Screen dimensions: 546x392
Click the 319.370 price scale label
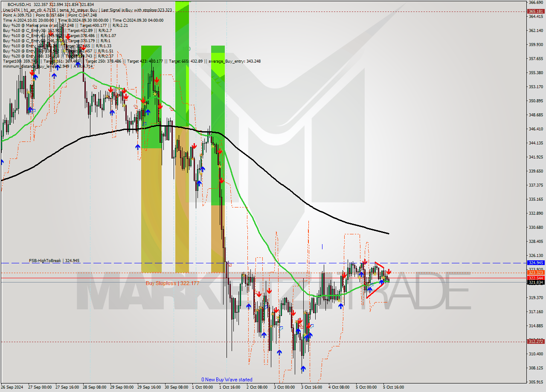click(536, 297)
